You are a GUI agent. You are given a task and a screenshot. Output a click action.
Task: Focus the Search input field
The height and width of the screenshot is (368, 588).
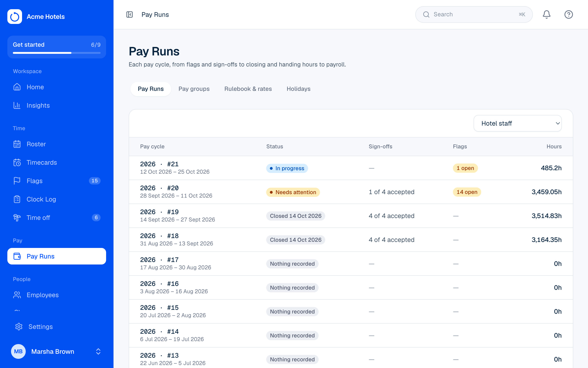474,14
